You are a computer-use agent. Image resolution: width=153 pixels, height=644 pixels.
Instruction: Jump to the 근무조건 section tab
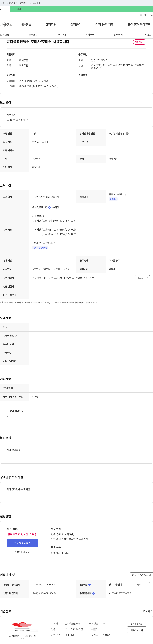33,35
